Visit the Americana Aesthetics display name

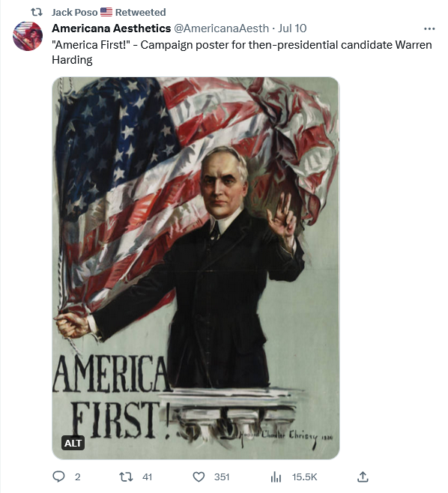(x=112, y=28)
